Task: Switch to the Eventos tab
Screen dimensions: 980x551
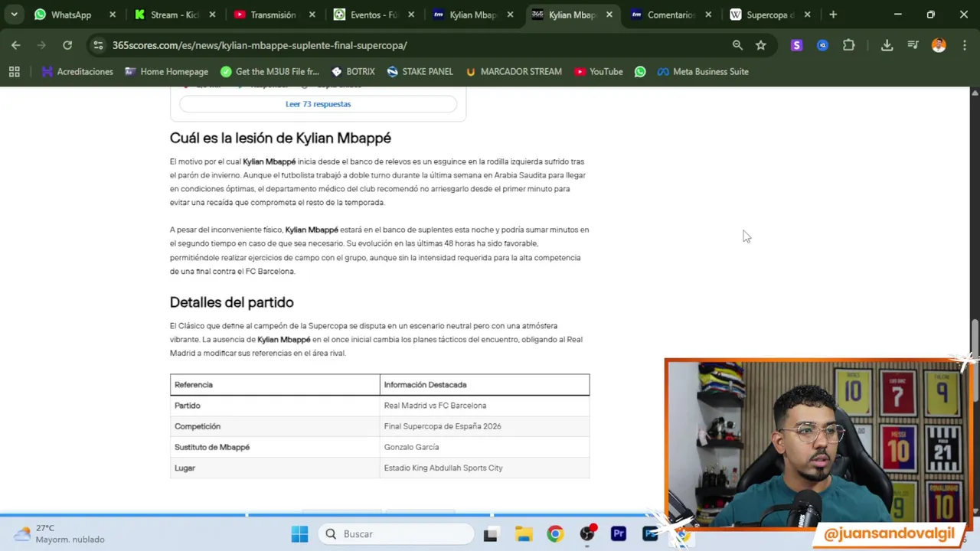Action: pyautogui.click(x=374, y=15)
